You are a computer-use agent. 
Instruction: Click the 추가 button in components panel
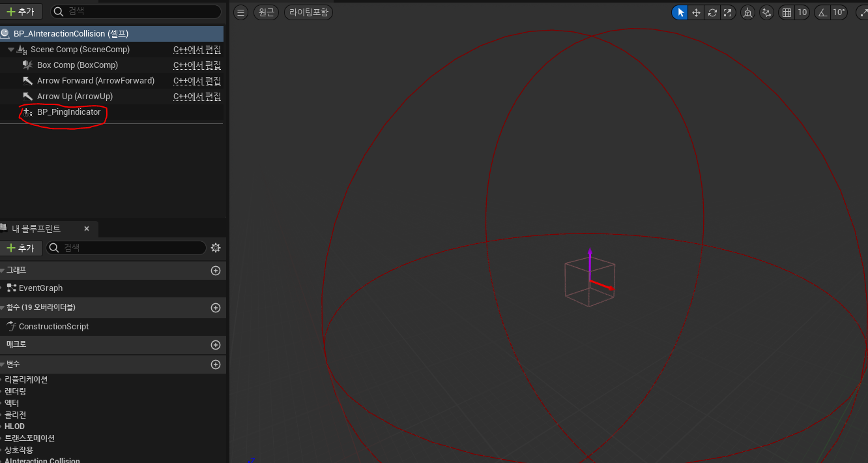click(x=21, y=12)
